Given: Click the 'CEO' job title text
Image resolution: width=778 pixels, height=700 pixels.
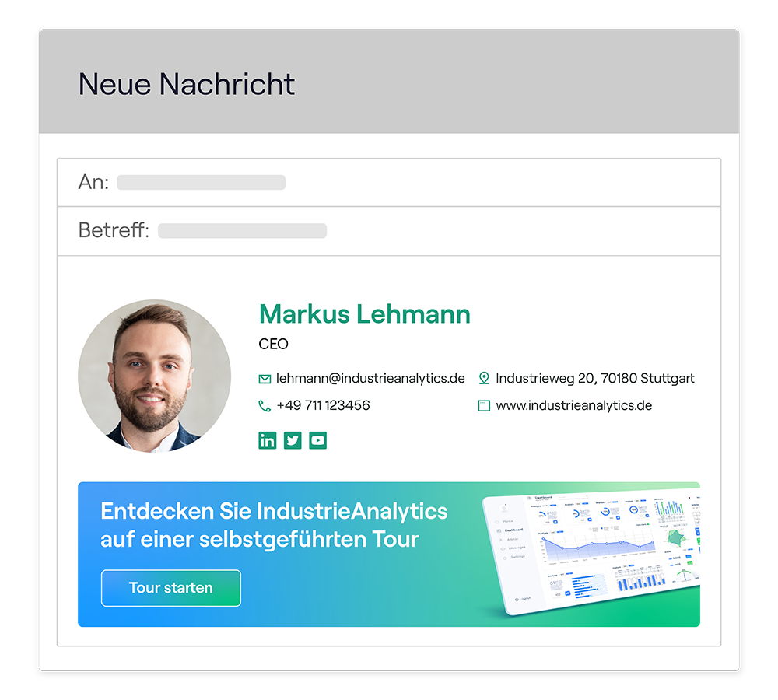Looking at the screenshot, I should (x=273, y=345).
